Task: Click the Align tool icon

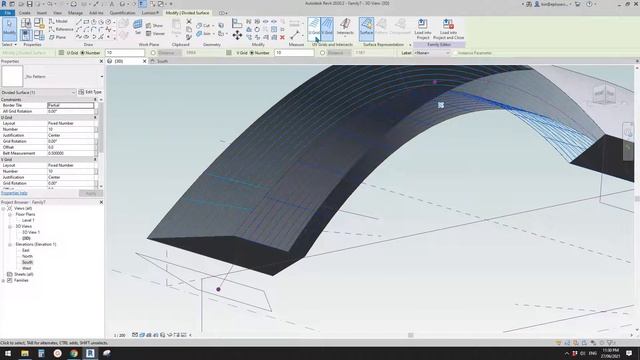Action: tap(237, 23)
